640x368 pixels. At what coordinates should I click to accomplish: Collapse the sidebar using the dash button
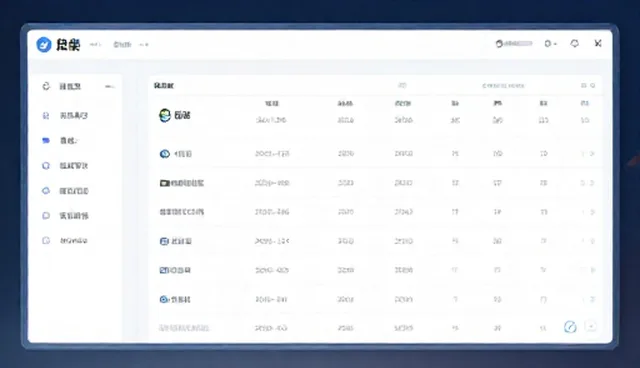[109, 86]
